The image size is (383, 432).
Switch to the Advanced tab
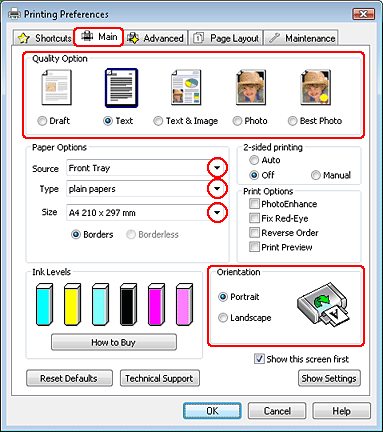[x=156, y=38]
